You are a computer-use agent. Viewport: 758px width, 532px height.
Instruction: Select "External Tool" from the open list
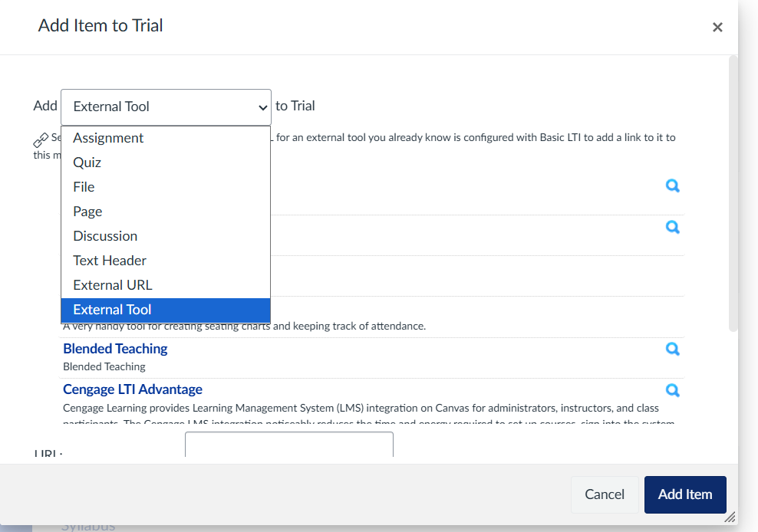click(112, 310)
